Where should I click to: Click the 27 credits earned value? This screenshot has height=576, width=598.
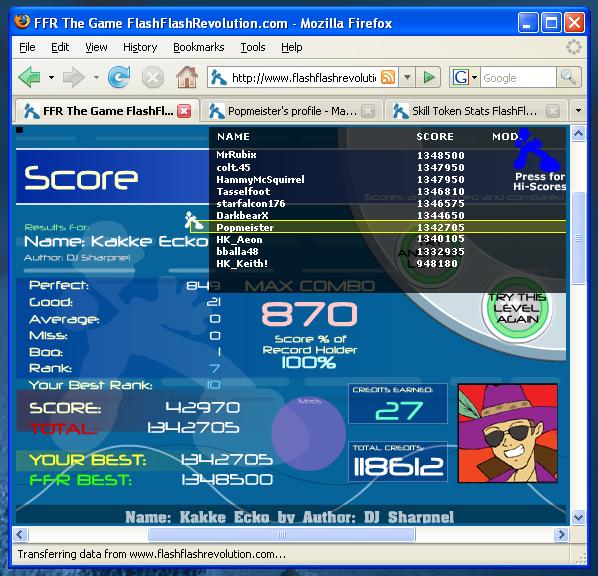pos(399,410)
